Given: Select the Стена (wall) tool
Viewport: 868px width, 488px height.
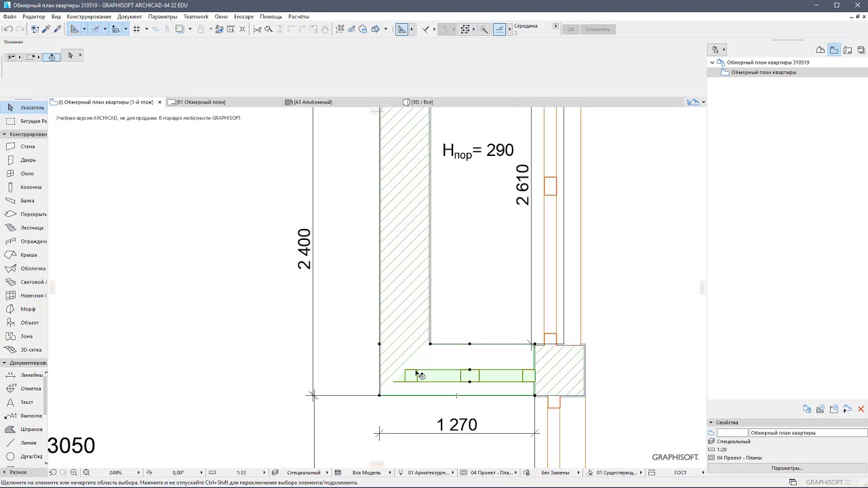Looking at the screenshot, I should click(x=24, y=146).
